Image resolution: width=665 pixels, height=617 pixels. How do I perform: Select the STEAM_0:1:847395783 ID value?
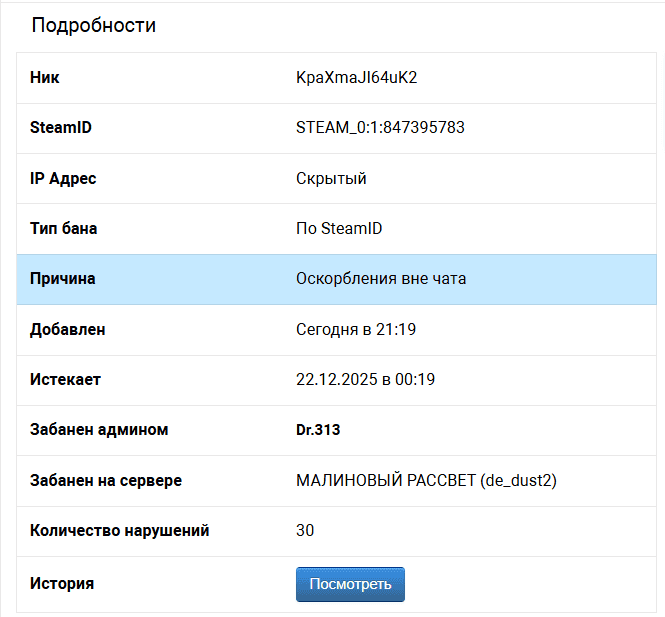[380, 128]
